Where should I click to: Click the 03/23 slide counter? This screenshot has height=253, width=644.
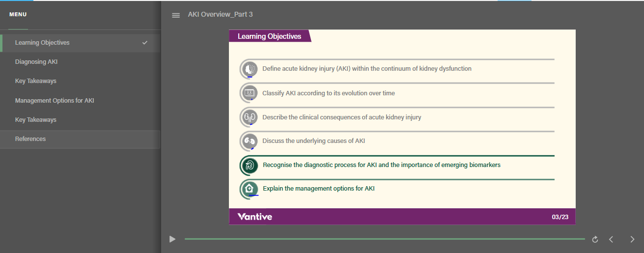(x=560, y=217)
